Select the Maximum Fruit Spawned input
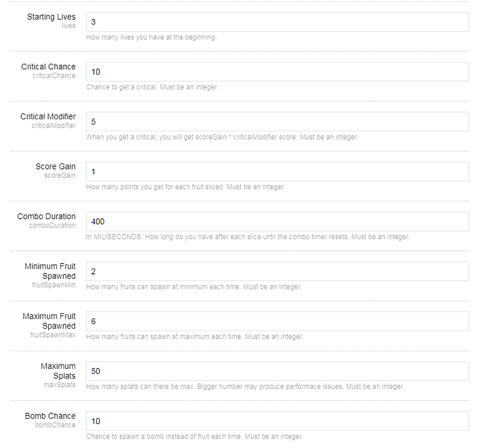Image resolution: width=477 pixels, height=448 pixels. pyautogui.click(x=277, y=322)
